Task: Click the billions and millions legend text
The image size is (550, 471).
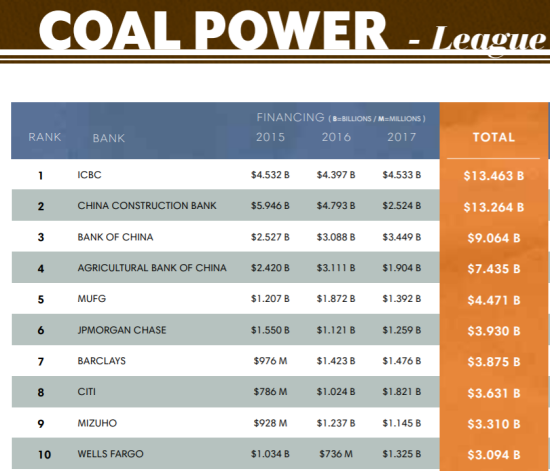Action: (x=377, y=119)
